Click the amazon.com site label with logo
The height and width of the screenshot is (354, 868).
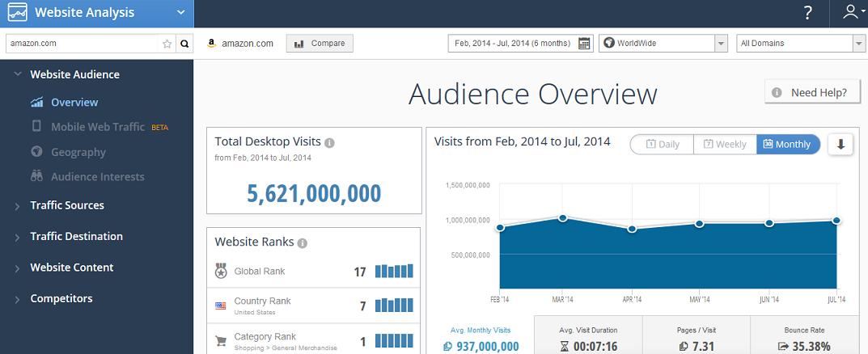coord(240,44)
